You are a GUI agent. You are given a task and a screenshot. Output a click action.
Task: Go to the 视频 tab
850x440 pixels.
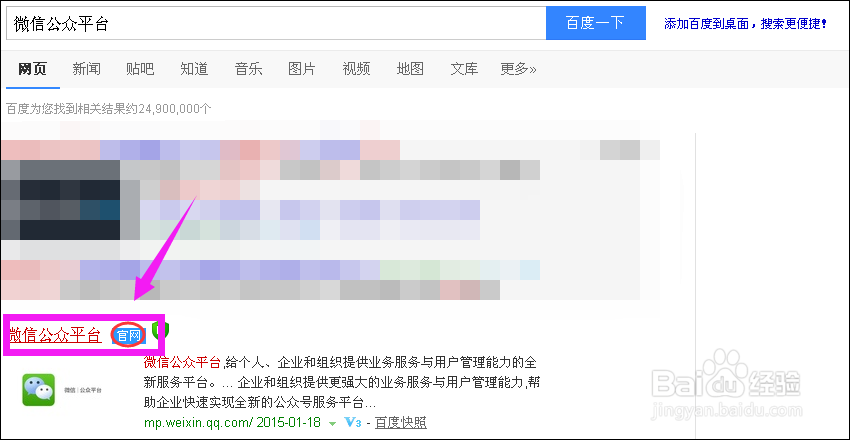356,69
